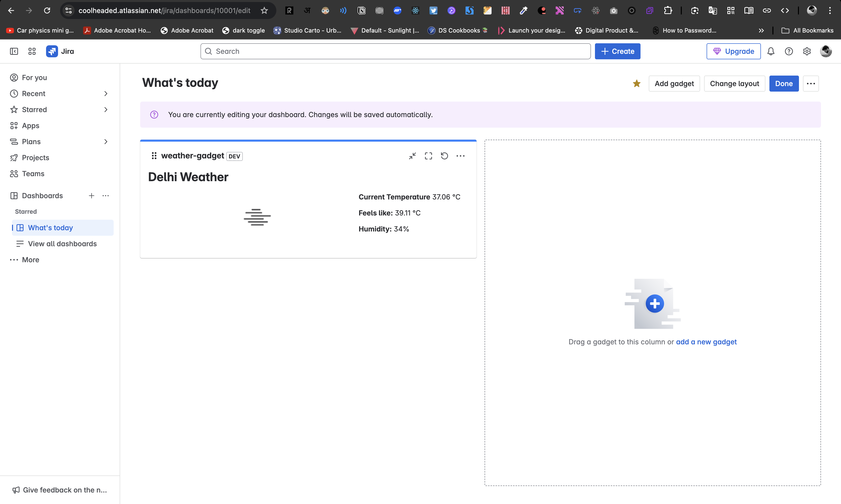Click the Done button

(784, 84)
